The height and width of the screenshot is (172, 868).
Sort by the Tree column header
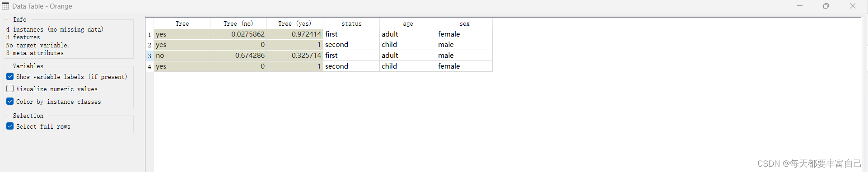coord(182,23)
